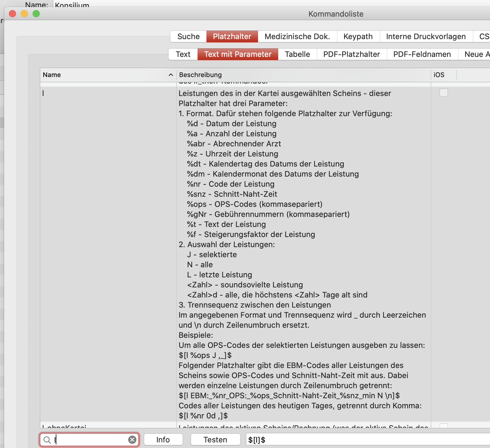Click the line 'L - letzte Leistung'
This screenshot has width=490, height=448.
click(219, 275)
